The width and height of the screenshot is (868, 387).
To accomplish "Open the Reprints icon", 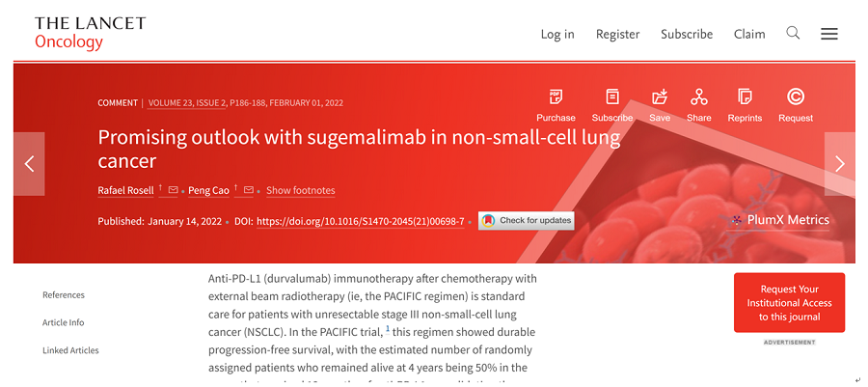I will coord(745,97).
